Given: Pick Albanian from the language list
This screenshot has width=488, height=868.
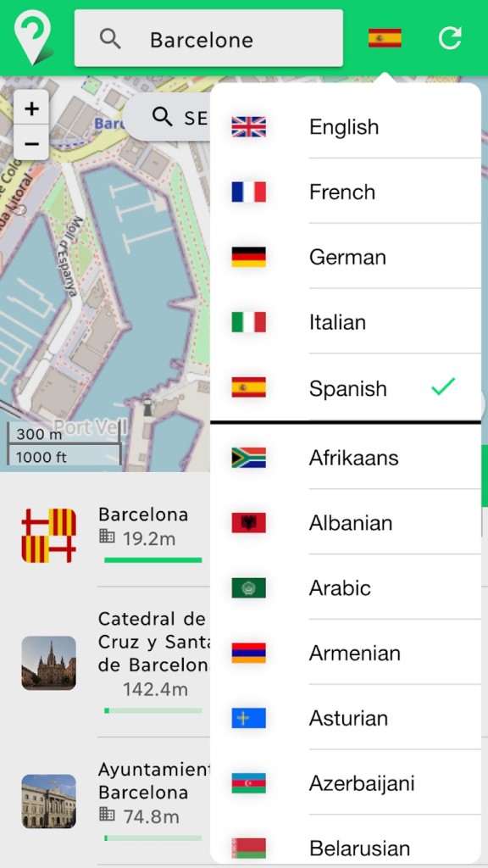Looking at the screenshot, I should point(346,522).
